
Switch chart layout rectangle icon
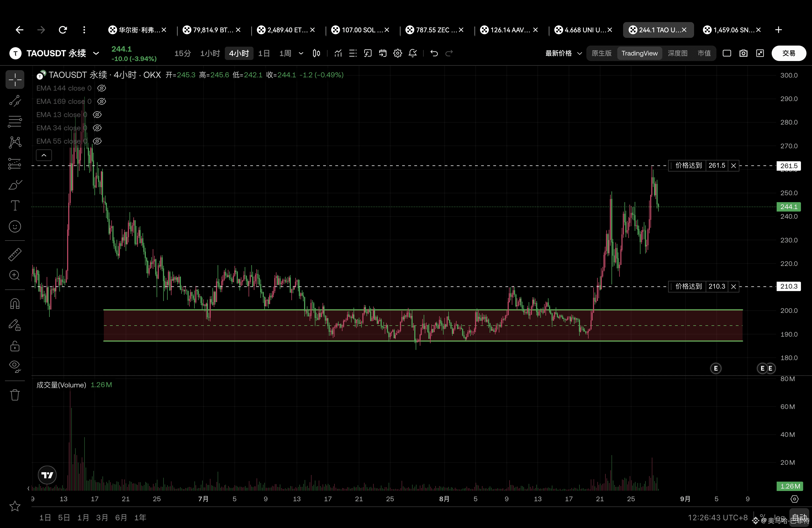click(727, 53)
